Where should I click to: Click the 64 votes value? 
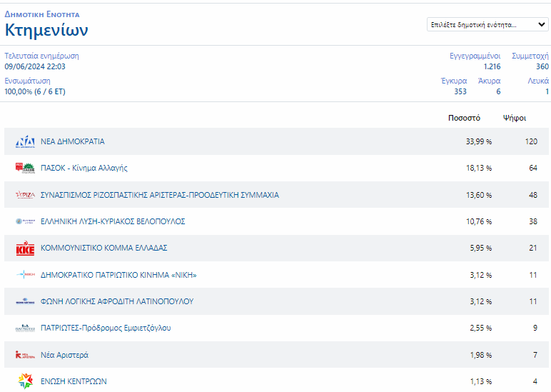pos(533,168)
